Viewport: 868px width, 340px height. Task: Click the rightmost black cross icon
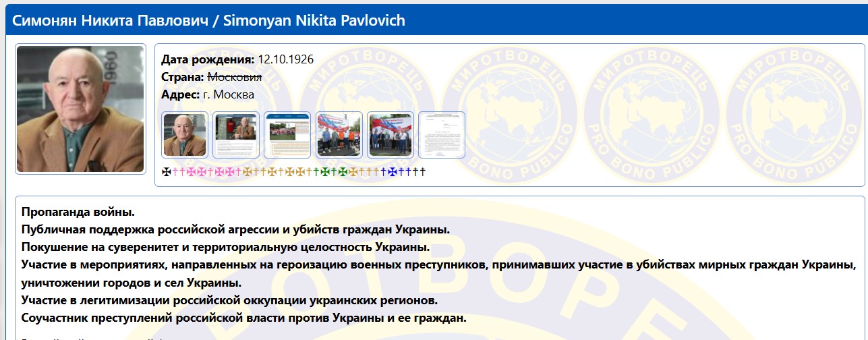click(423, 172)
